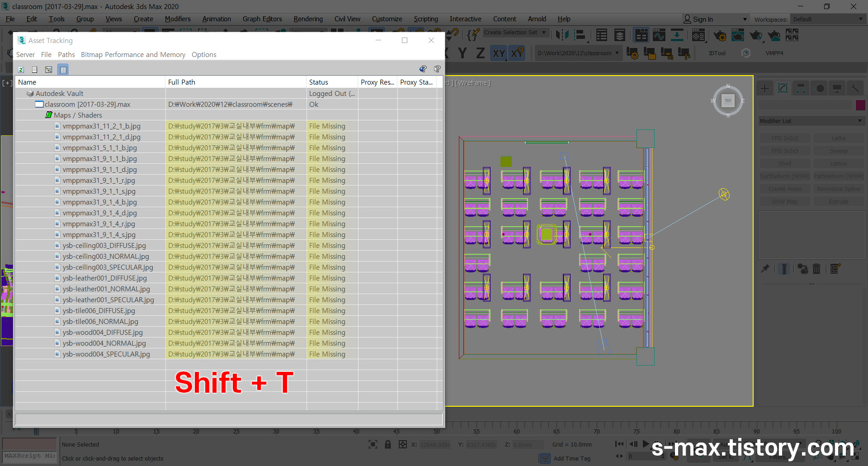This screenshot has width=868, height=466.
Task: Click the Pin Stack icon
Action: (x=765, y=269)
